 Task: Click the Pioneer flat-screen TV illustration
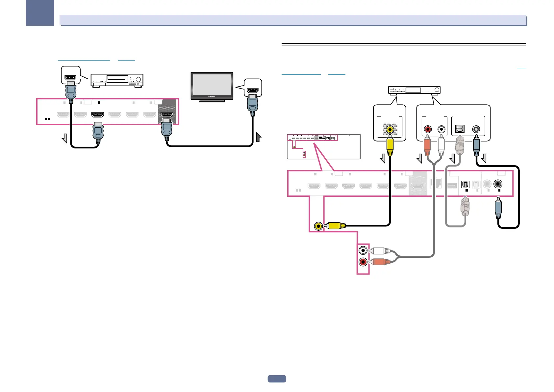click(212, 87)
